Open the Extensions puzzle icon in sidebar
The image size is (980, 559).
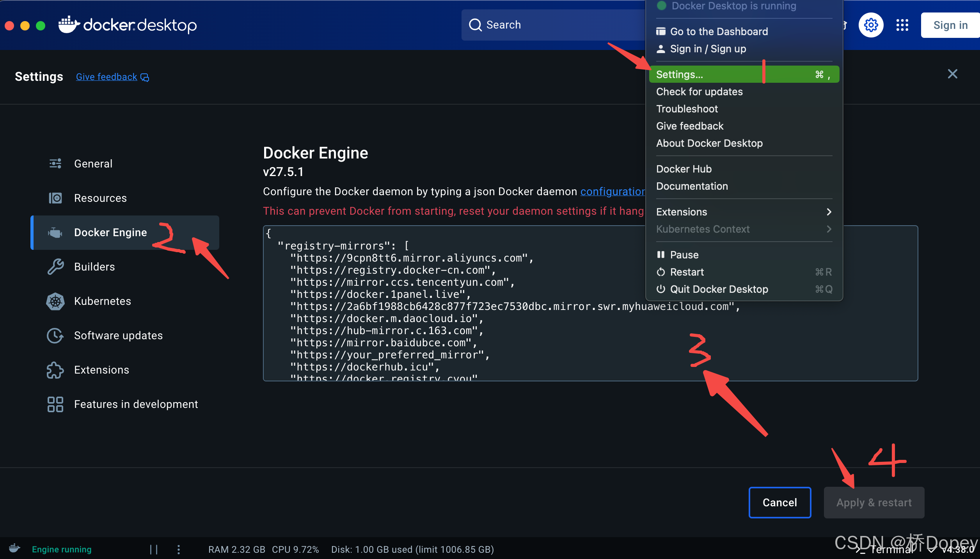[x=55, y=370]
